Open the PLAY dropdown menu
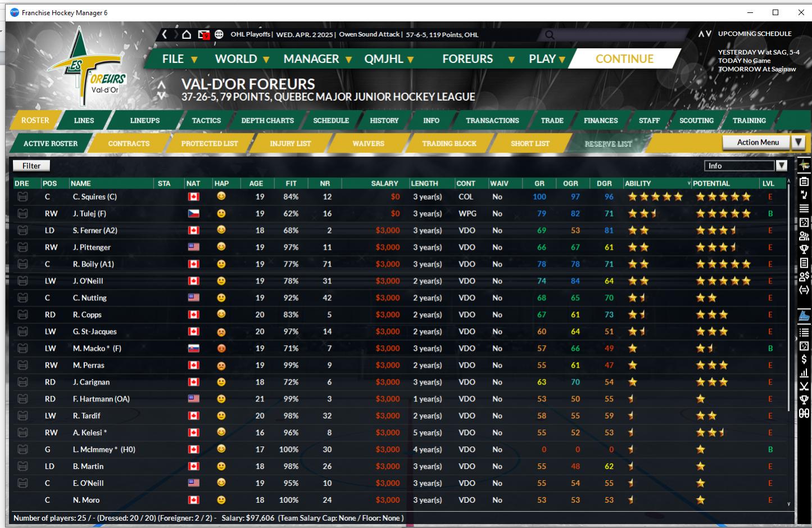This screenshot has width=812, height=528. pos(547,59)
